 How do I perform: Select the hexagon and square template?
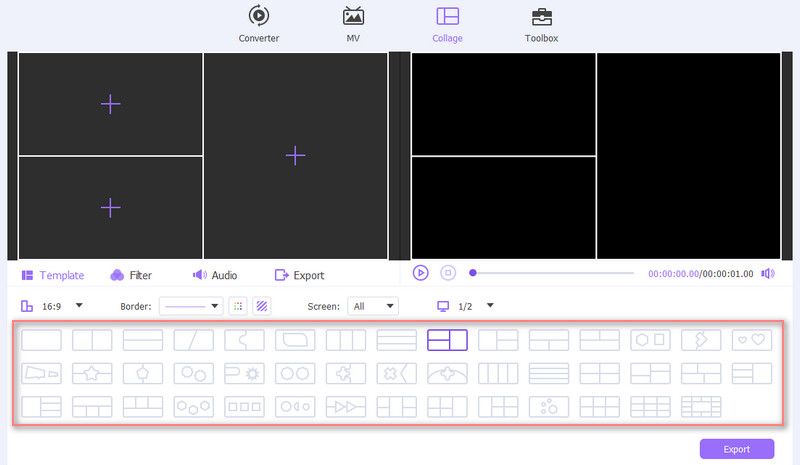pos(651,340)
